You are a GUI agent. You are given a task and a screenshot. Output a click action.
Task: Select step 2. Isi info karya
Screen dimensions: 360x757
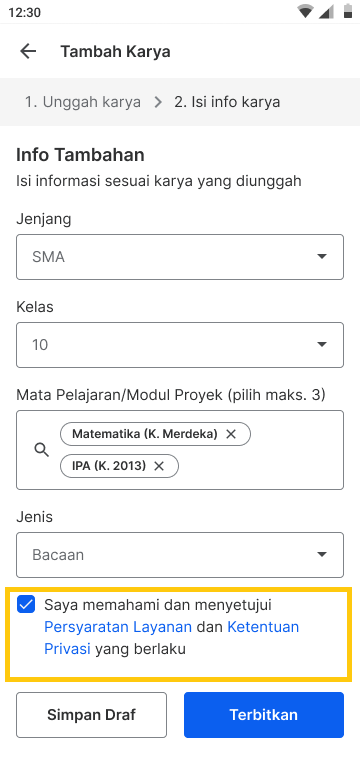(x=227, y=102)
